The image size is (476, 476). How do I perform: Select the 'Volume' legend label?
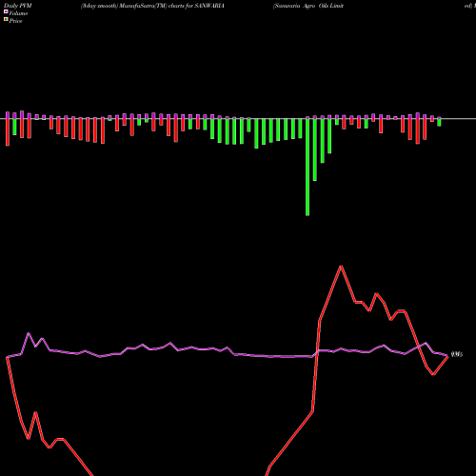point(18,13)
